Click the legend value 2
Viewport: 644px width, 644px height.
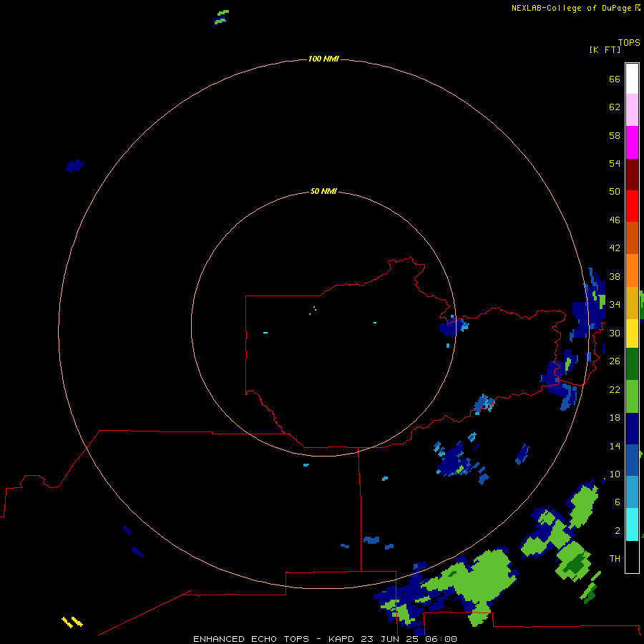pos(618,530)
